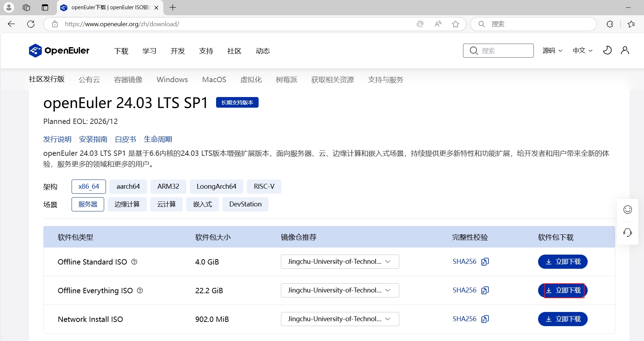Open the 白皮书 link

[125, 139]
